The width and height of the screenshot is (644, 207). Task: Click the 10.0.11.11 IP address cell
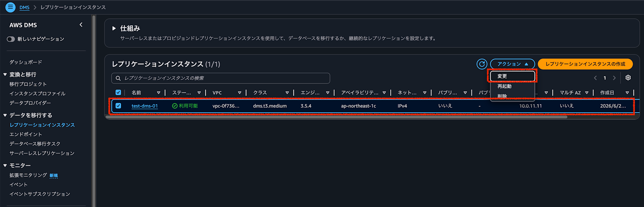(530, 106)
